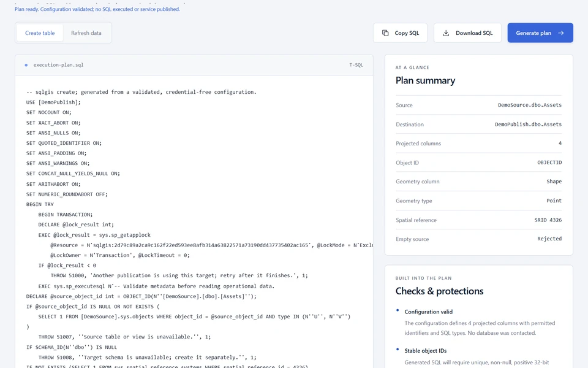Screen dimensions: 588x368
Task: Click the SET QUOTED_IDENTIFIER ON; line
Action: (x=64, y=143)
